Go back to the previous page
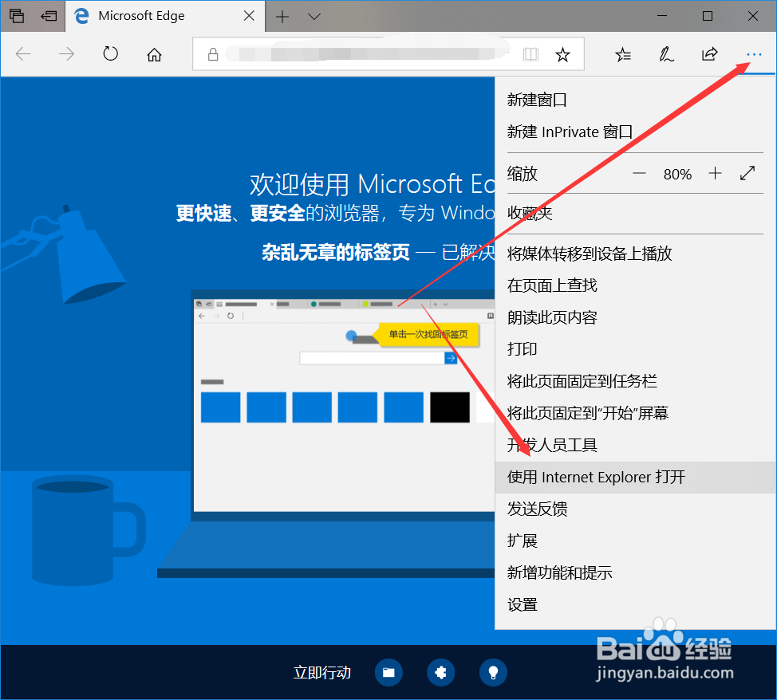This screenshot has width=777, height=700. pos(23,53)
